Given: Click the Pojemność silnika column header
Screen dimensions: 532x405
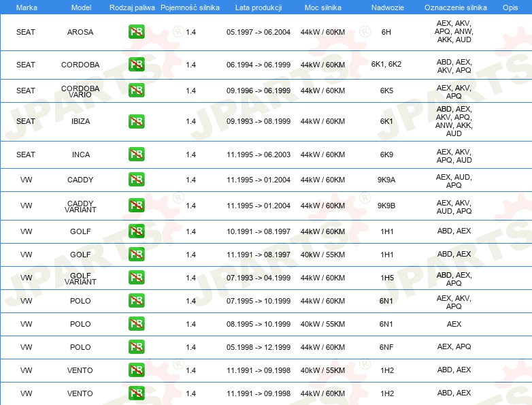Looking at the screenshot, I should pyautogui.click(x=190, y=7).
